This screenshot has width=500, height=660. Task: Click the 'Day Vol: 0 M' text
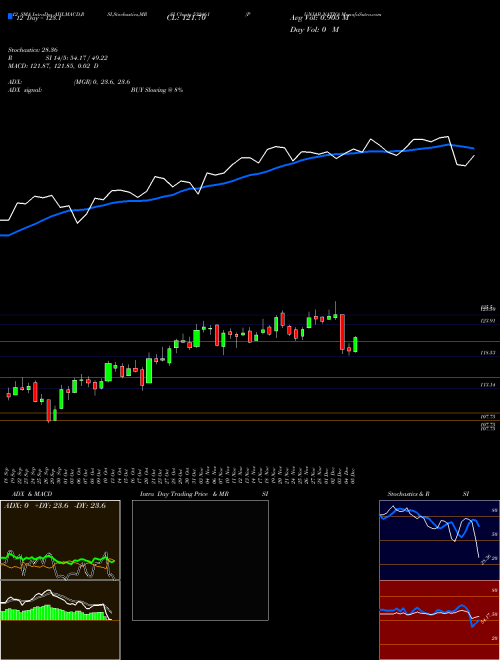click(315, 30)
